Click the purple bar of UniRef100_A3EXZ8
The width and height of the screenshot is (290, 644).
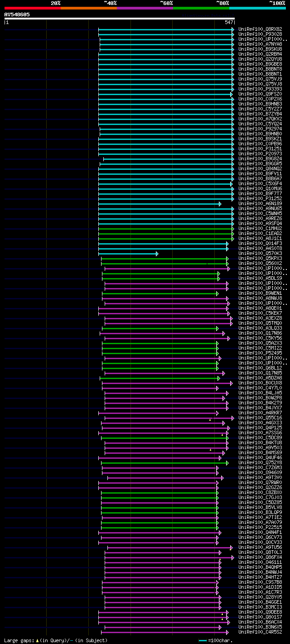[x=169, y=318]
